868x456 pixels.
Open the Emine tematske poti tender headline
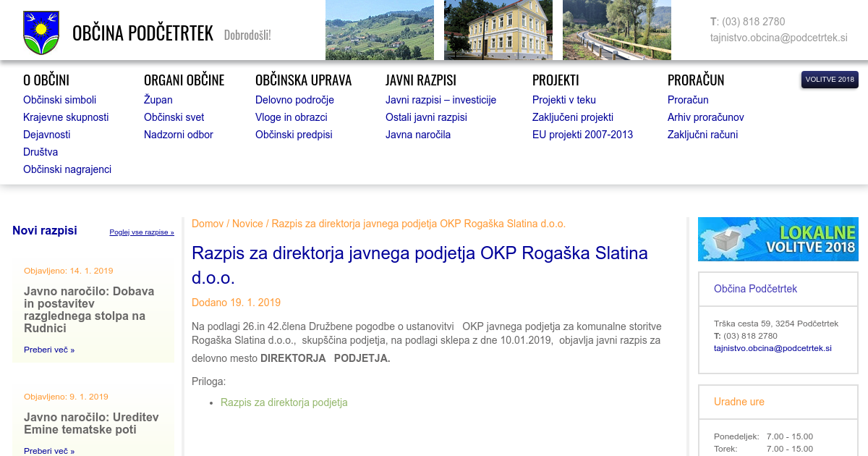(91, 423)
